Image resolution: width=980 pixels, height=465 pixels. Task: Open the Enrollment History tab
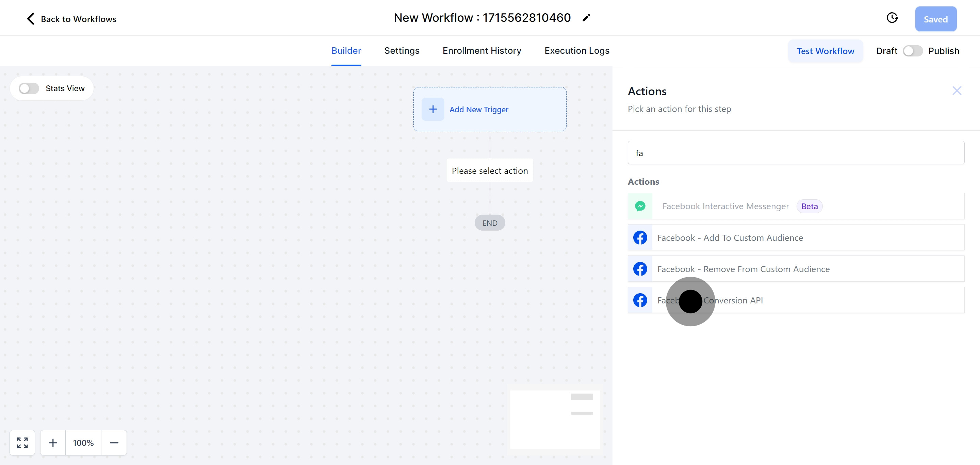click(481, 51)
